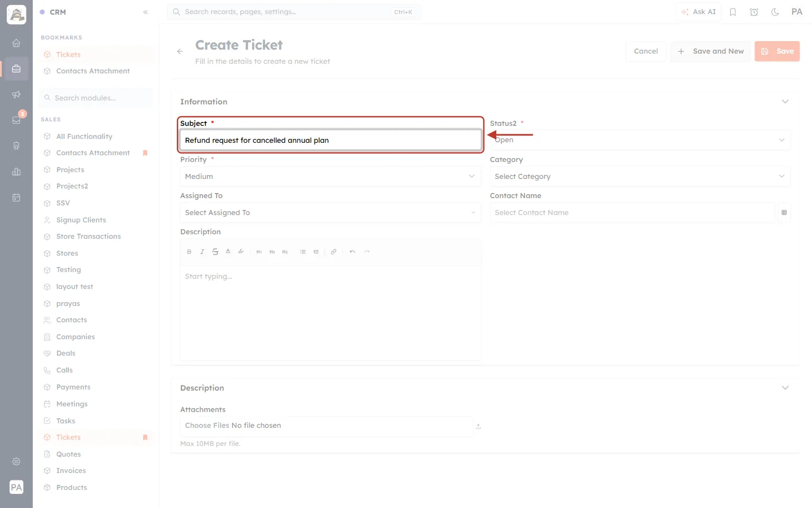
Task: Apply Heading 1 in the description editor
Action: point(259,252)
